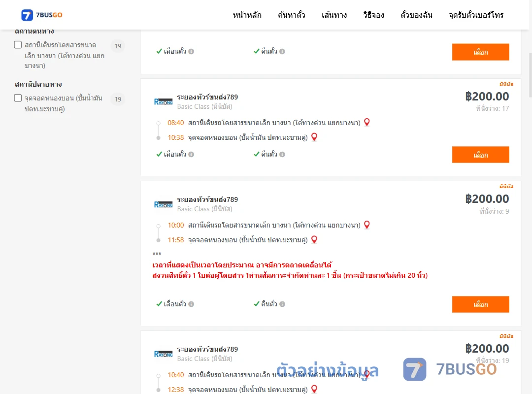This screenshot has height=394, width=532.
Task: Click the เลือก button for the topmost partial trip card
Action: pyautogui.click(x=480, y=52)
